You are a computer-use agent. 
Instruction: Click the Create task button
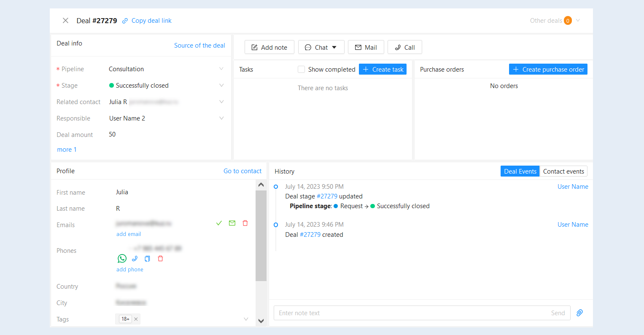coord(383,70)
